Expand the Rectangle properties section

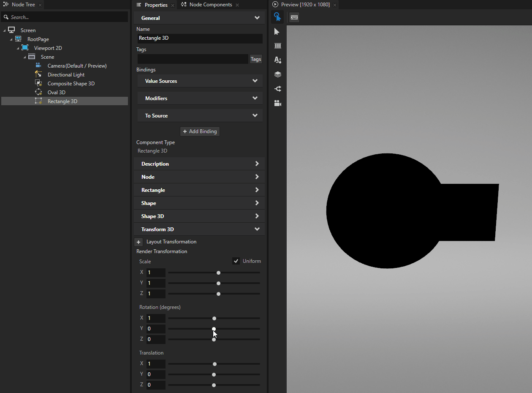pos(199,190)
